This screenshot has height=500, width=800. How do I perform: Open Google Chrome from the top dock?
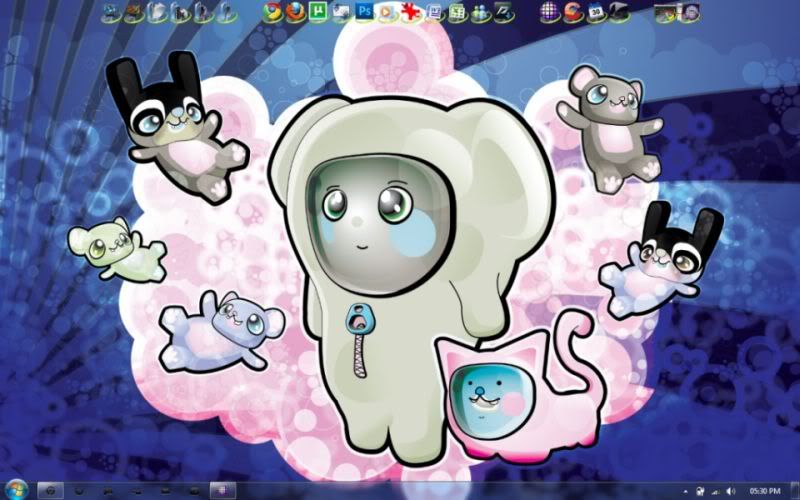(271, 12)
